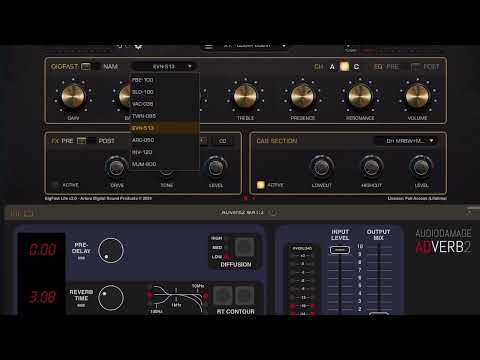The height and width of the screenshot is (360, 480).
Task: Click the OD effect selector box
Action: coord(223,141)
